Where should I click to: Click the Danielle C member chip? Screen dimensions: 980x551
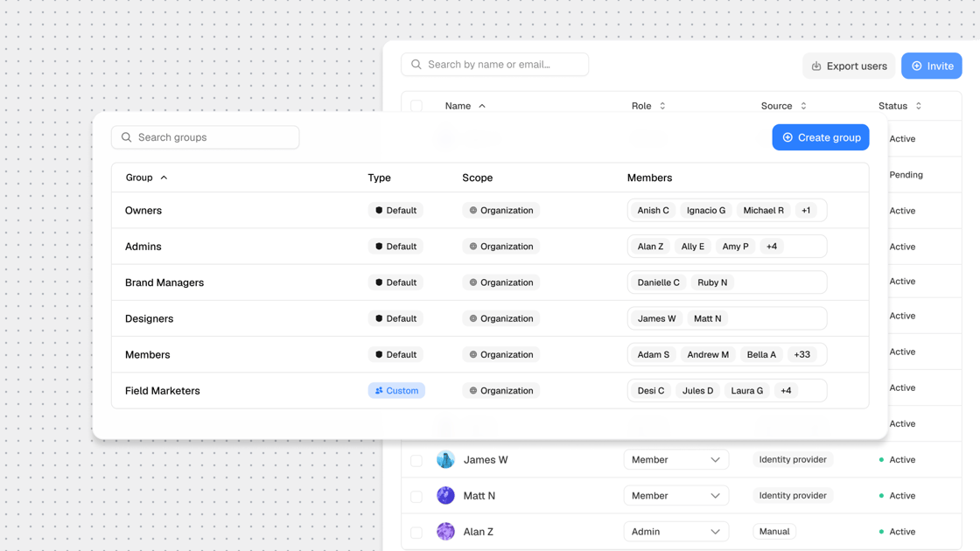pyautogui.click(x=658, y=282)
